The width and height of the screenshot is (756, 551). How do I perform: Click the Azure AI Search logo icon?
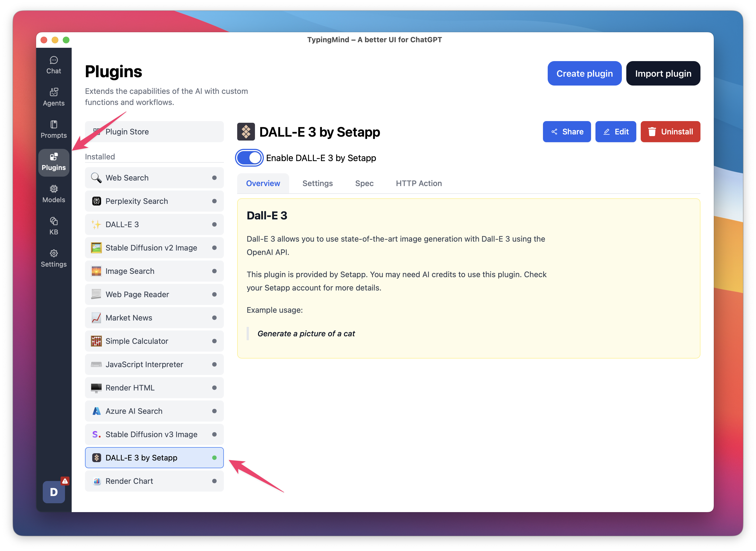[x=96, y=411]
